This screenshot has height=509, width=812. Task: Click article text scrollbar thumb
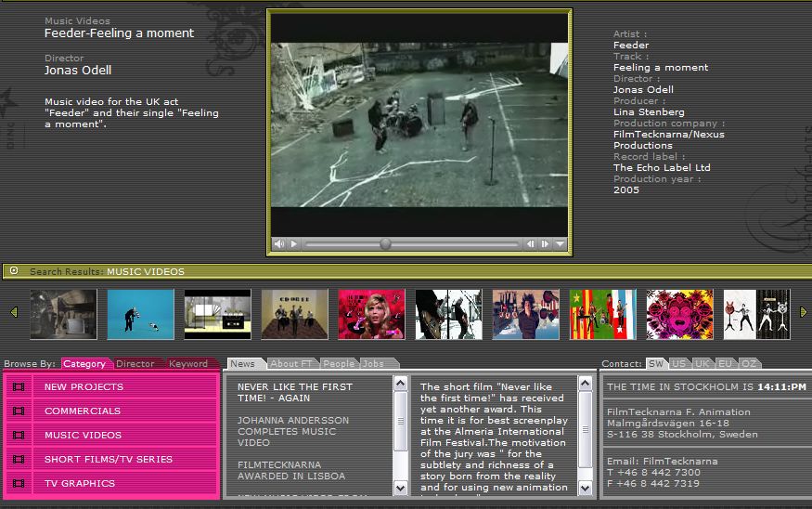[x=586, y=429]
